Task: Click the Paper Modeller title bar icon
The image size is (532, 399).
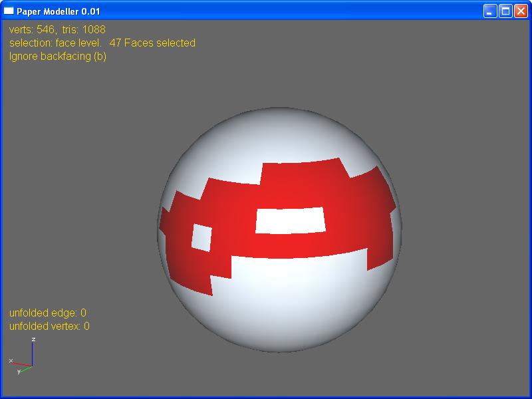Action: 9,11
